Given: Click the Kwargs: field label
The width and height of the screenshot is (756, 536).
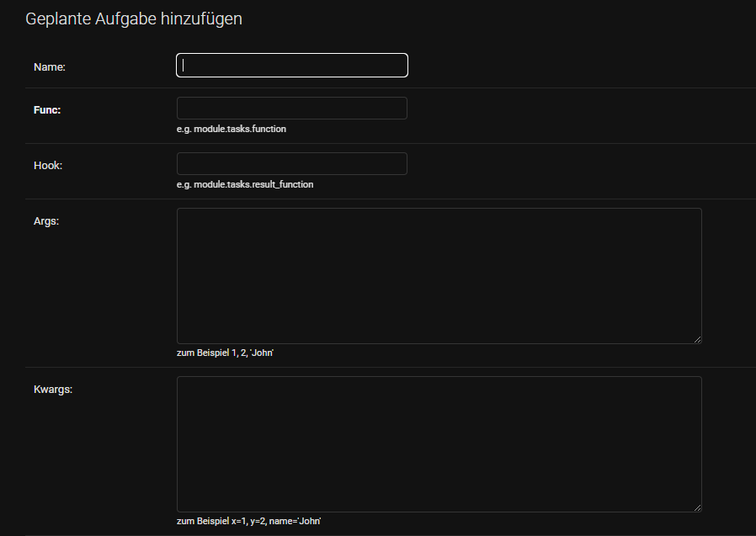Looking at the screenshot, I should pyautogui.click(x=53, y=389).
